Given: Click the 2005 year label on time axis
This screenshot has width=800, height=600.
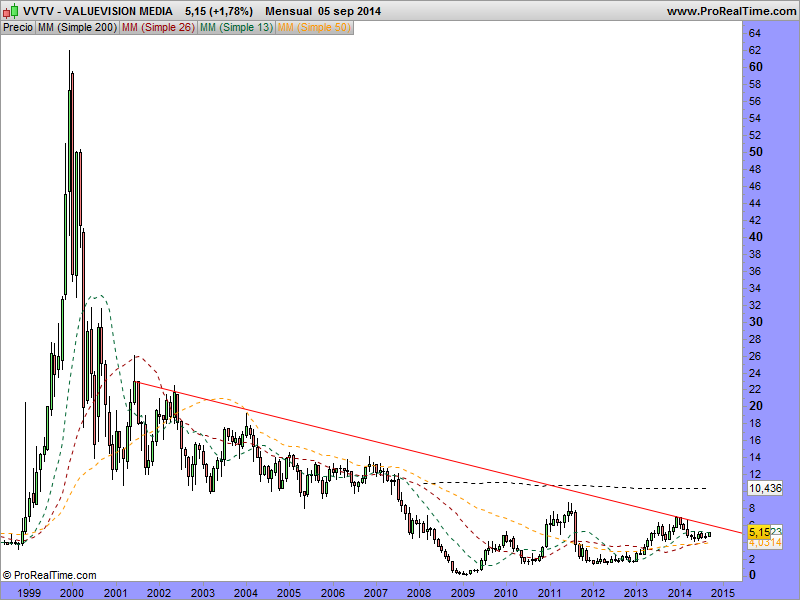Looking at the screenshot, I should tap(289, 593).
